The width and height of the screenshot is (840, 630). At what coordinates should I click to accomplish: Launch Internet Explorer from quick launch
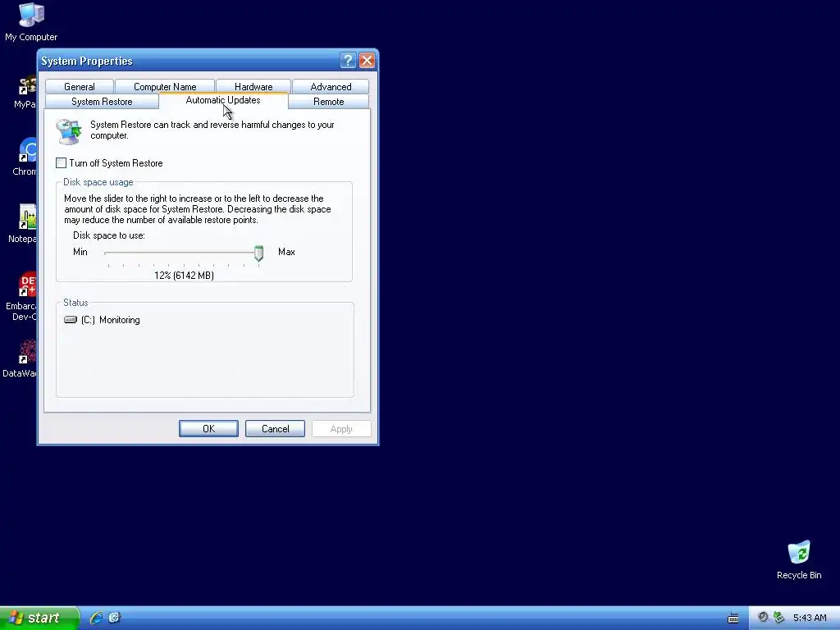coord(96,618)
